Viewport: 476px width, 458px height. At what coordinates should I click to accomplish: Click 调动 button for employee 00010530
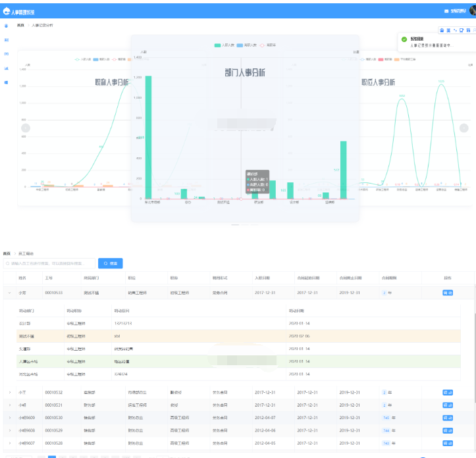point(448,418)
